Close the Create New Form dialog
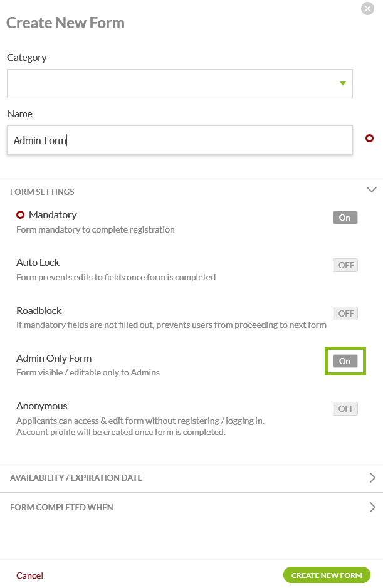This screenshot has height=588, width=383. coord(368,9)
